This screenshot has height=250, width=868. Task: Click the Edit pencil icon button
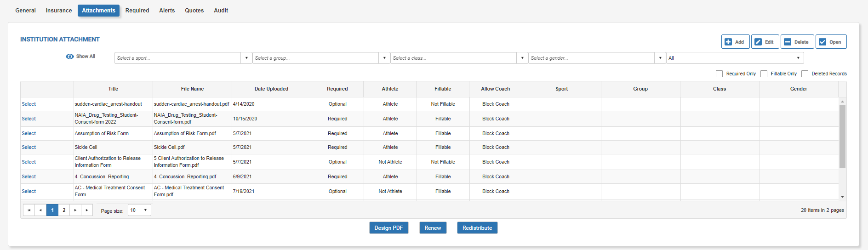click(758, 42)
